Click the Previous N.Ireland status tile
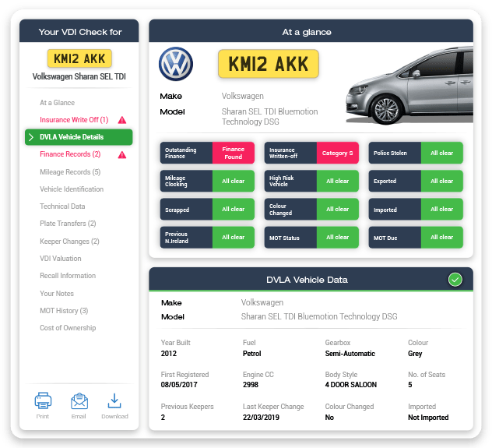This screenshot has width=492, height=448. click(207, 238)
